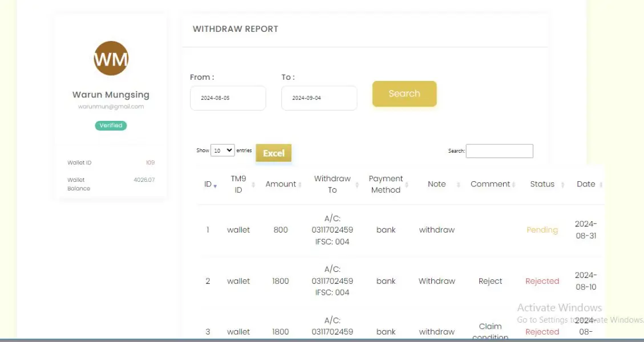Click the Verified badge
This screenshot has height=342, width=644.
pos(111,125)
